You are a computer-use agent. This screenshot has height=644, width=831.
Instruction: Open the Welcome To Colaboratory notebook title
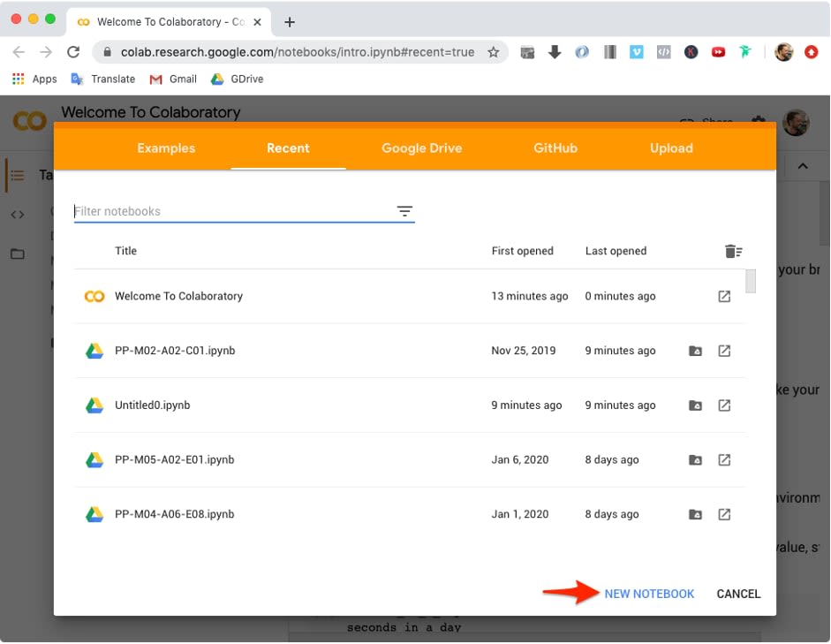click(178, 296)
